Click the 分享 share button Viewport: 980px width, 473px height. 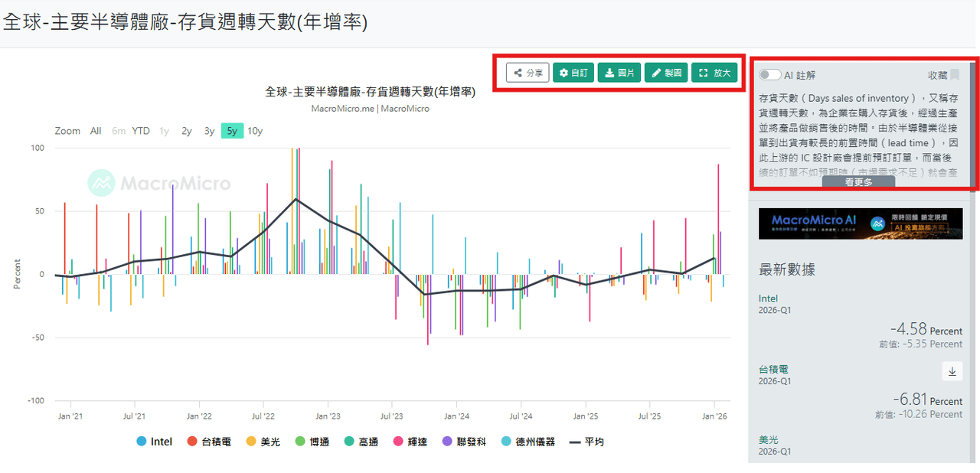pos(528,73)
